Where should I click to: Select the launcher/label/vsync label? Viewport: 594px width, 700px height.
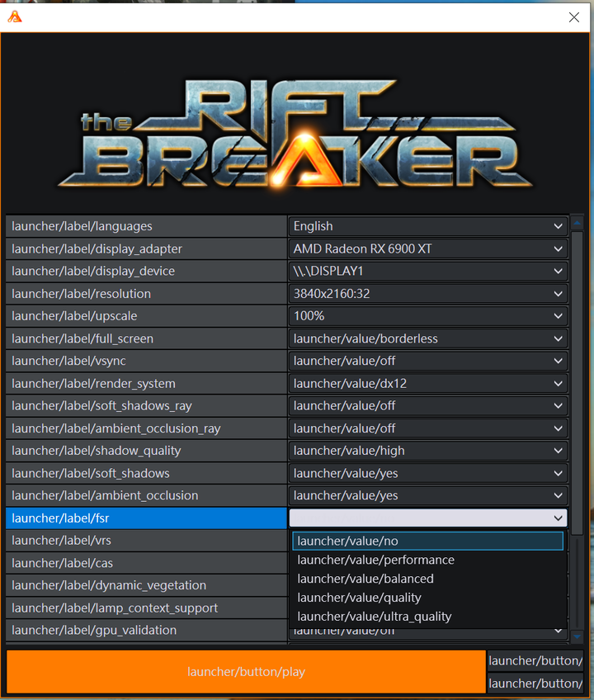click(x=146, y=361)
